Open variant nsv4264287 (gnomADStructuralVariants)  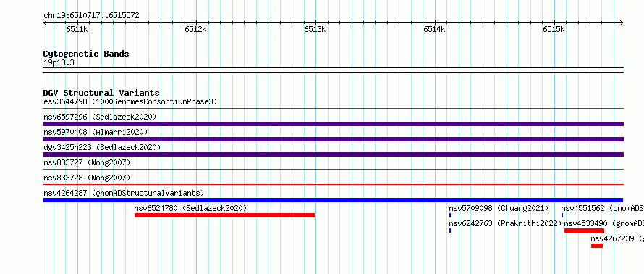click(x=124, y=193)
